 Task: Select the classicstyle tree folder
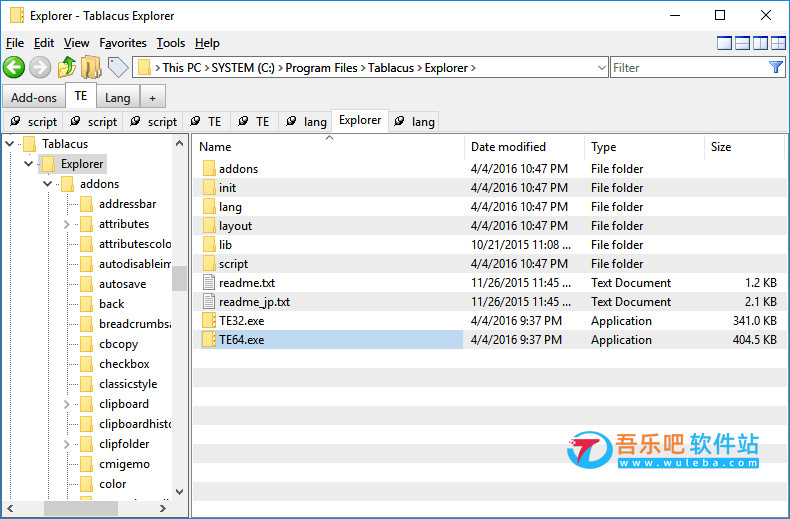click(x=119, y=384)
